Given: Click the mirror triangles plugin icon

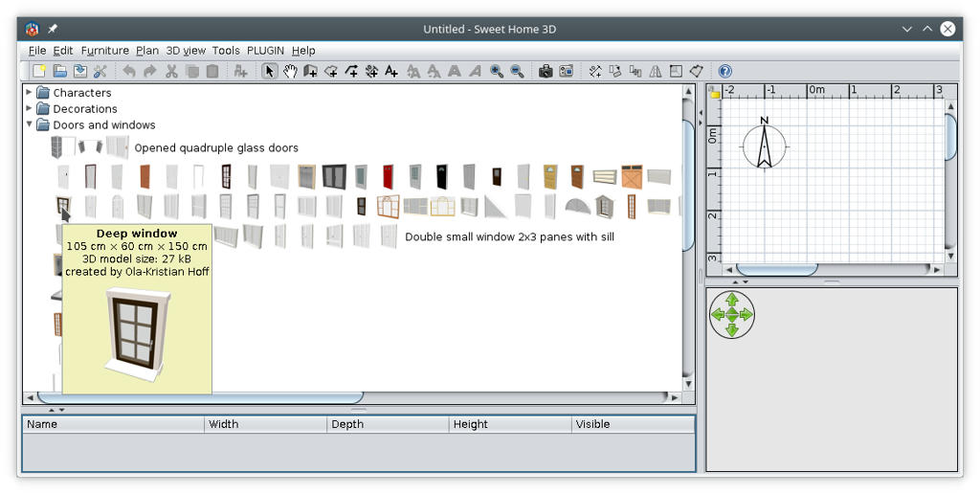Looking at the screenshot, I should tap(656, 71).
